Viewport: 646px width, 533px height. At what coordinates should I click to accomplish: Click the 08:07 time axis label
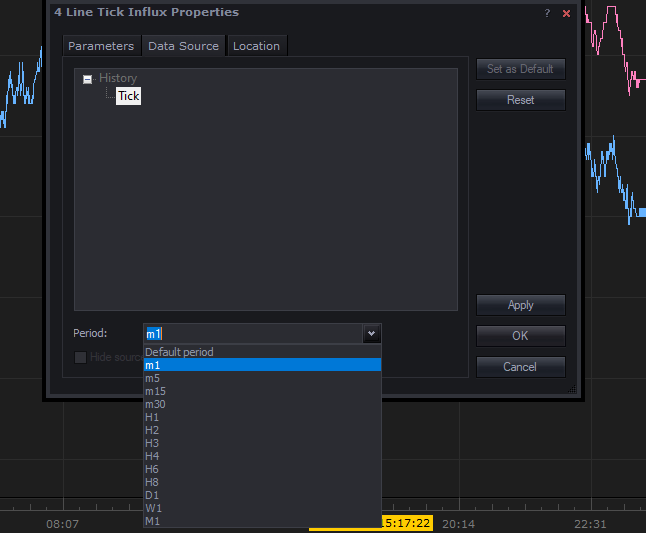click(62, 524)
